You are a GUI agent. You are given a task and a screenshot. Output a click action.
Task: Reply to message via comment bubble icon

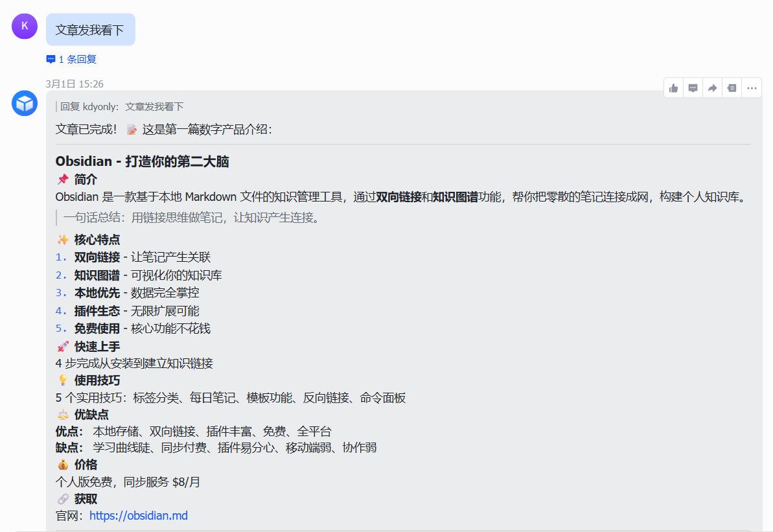click(x=693, y=88)
